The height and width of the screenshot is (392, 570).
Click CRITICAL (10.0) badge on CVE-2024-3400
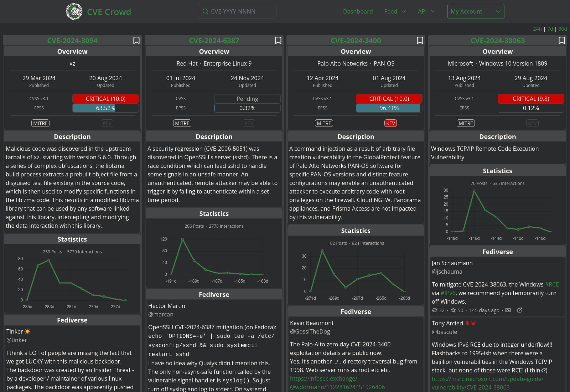pyautogui.click(x=389, y=99)
